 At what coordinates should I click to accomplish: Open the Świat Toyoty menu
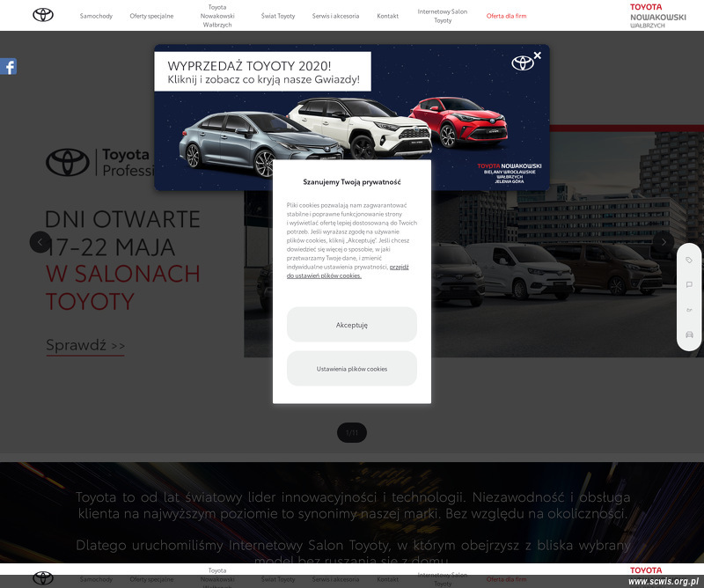click(278, 16)
